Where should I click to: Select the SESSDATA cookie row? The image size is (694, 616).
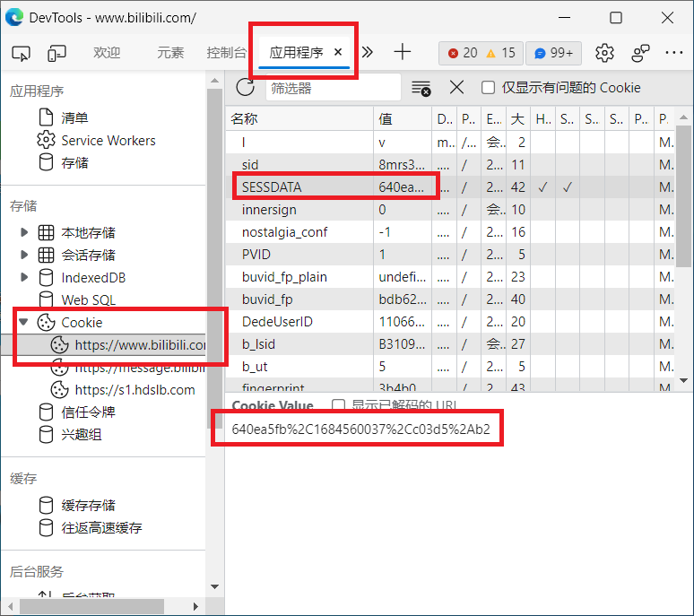pos(450,187)
